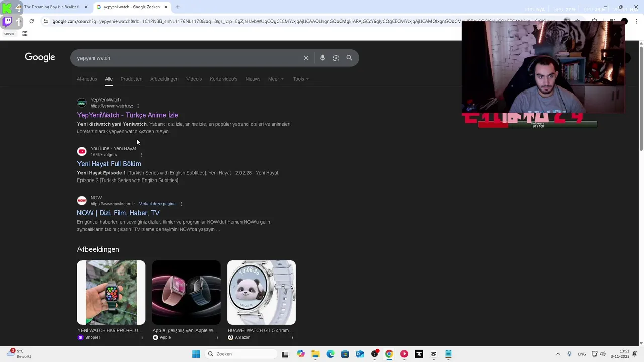Expand the Meer search filter dropdown
Viewport: 644px width, 362px height.
[276, 79]
